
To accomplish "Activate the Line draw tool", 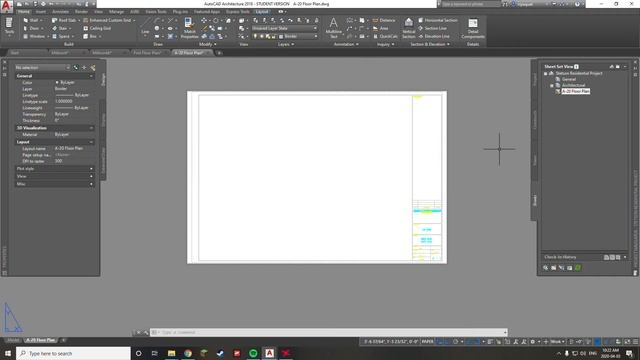I will pos(145,27).
